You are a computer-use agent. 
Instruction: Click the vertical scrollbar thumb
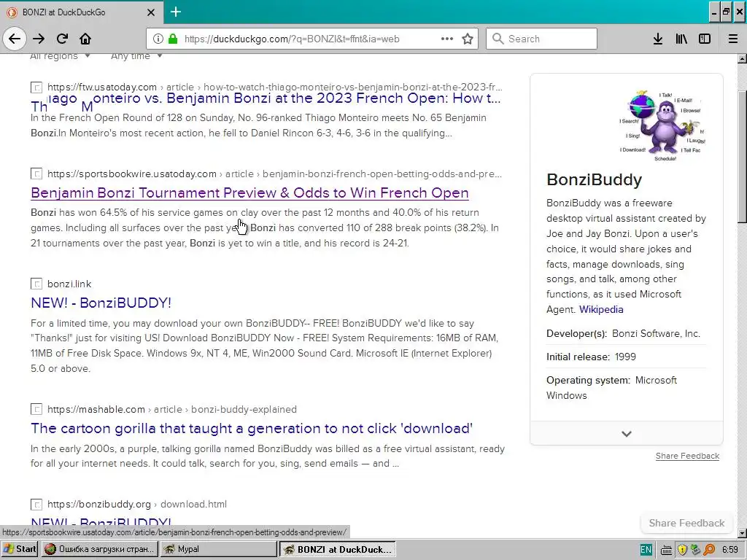(x=742, y=156)
